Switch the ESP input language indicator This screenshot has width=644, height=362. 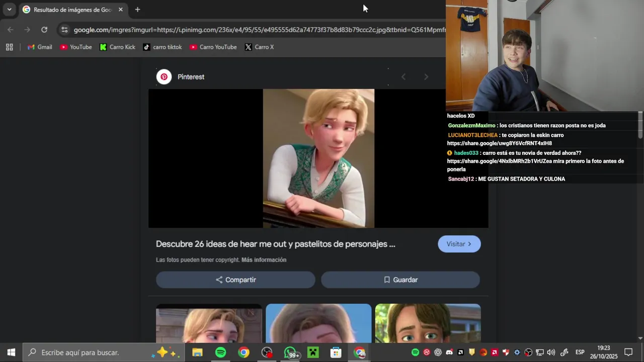pyautogui.click(x=580, y=352)
